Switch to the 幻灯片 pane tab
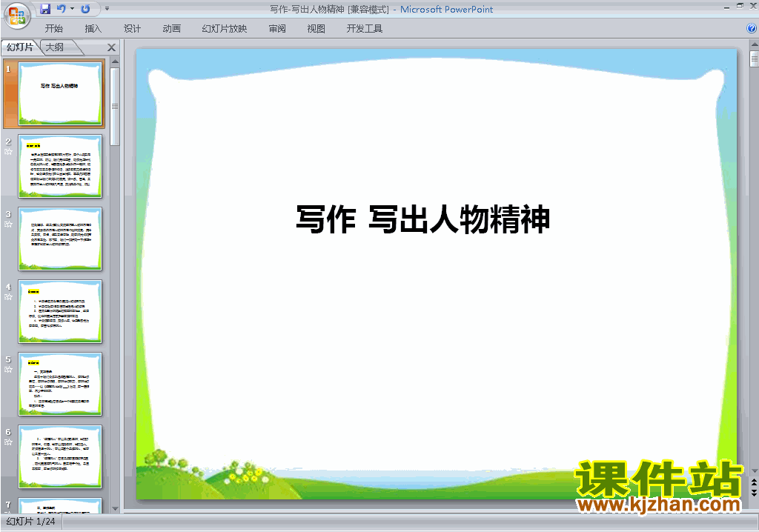This screenshot has height=532, width=759. coord(20,47)
